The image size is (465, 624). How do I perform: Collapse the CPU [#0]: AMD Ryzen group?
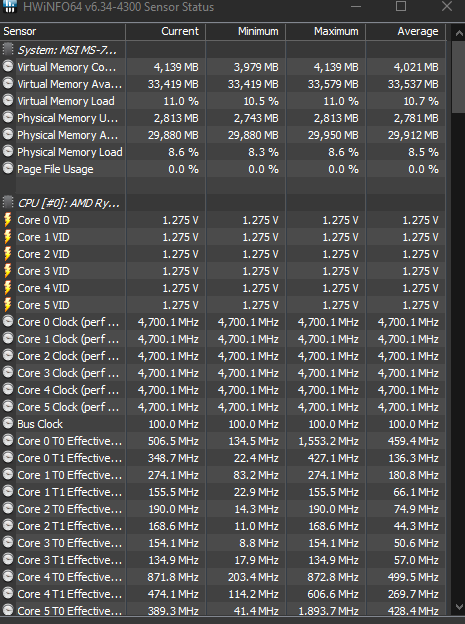(x=8, y=203)
